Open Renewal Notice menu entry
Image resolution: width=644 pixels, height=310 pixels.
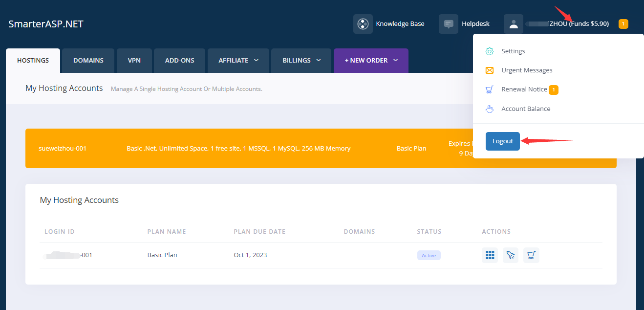[524, 89]
